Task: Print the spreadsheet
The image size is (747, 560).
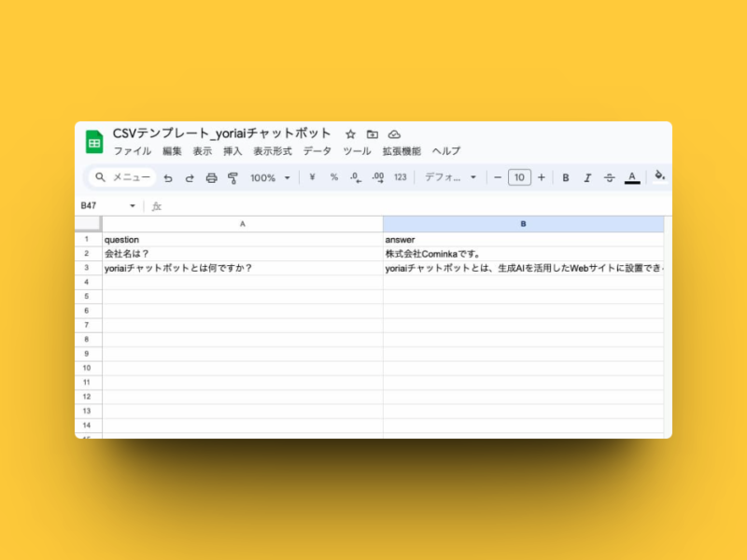Action: [212, 177]
